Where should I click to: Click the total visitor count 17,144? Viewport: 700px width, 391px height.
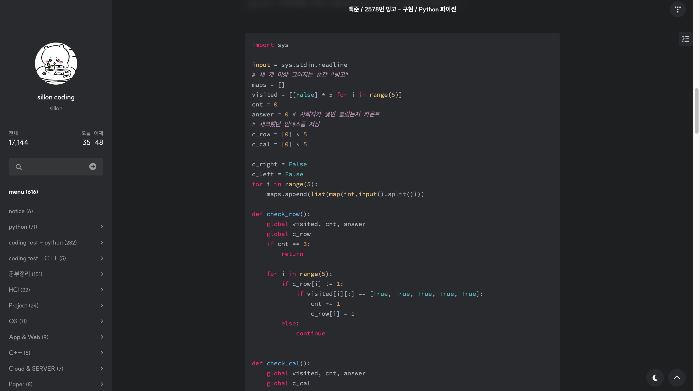coord(18,143)
